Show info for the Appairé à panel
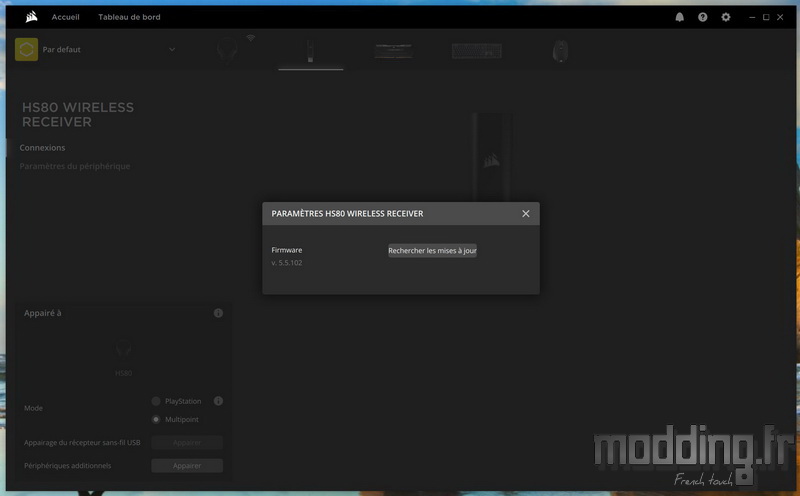Screen dimensions: 800x496 218,313
